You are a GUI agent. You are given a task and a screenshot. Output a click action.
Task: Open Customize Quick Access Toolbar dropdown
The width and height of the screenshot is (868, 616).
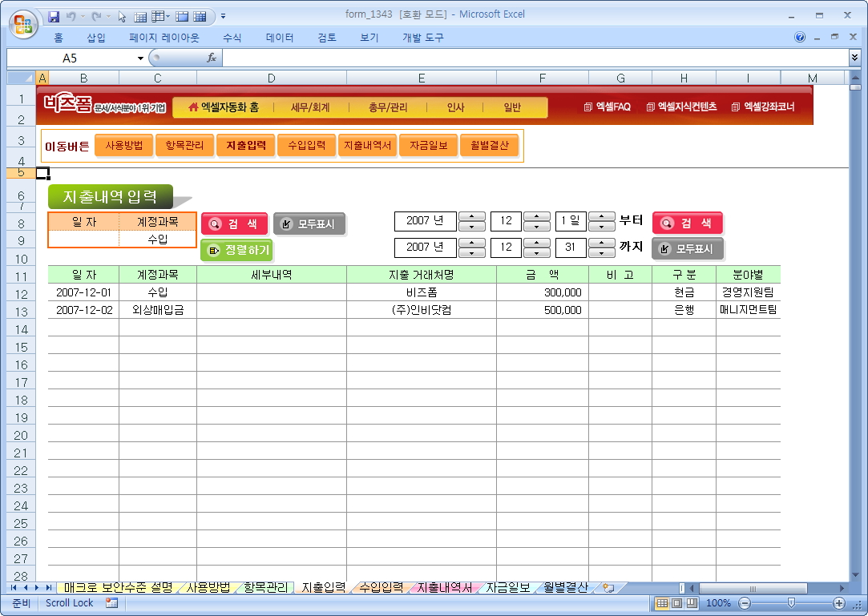223,16
